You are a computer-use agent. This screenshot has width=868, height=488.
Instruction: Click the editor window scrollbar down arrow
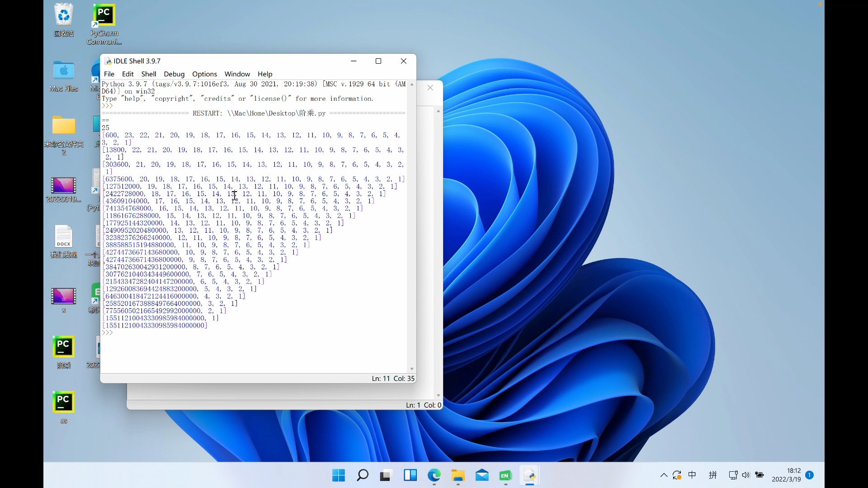click(x=438, y=395)
